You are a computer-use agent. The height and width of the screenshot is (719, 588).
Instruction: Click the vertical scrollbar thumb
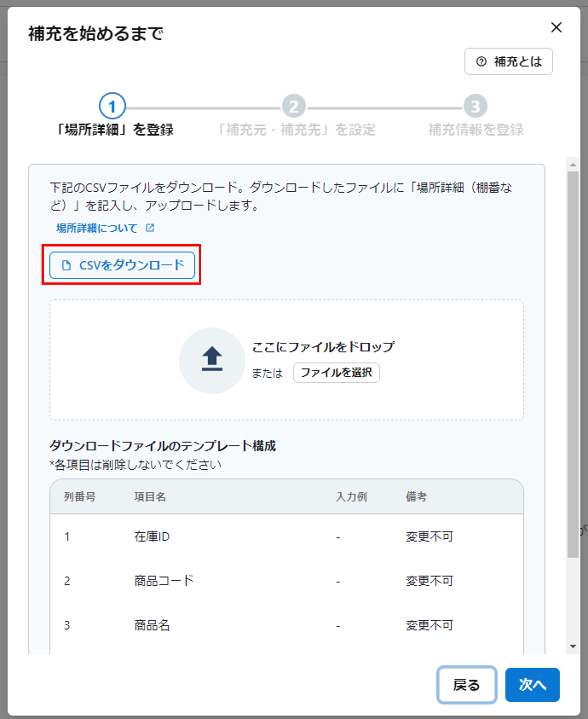click(x=573, y=364)
